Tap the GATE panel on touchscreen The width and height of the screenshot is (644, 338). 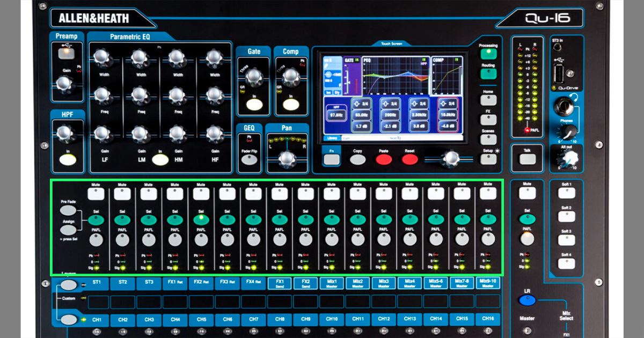(352, 77)
